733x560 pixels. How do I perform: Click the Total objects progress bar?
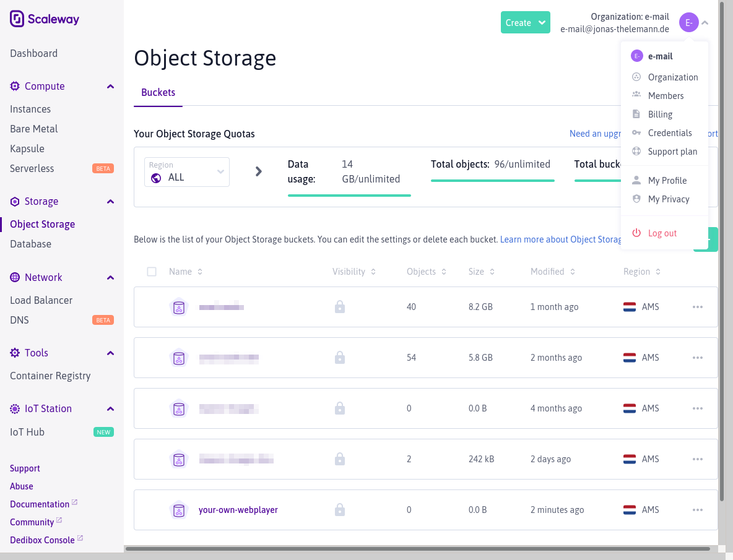click(492, 180)
